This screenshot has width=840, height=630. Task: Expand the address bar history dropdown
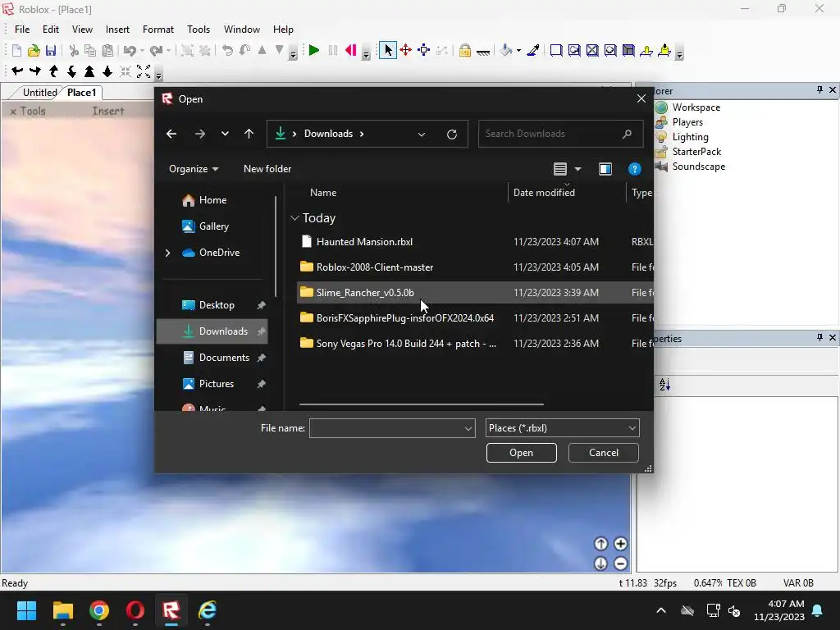[422, 134]
